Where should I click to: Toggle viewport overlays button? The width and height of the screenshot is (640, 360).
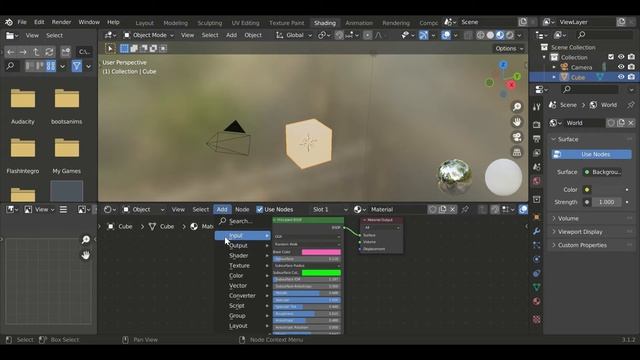pyautogui.click(x=446, y=36)
